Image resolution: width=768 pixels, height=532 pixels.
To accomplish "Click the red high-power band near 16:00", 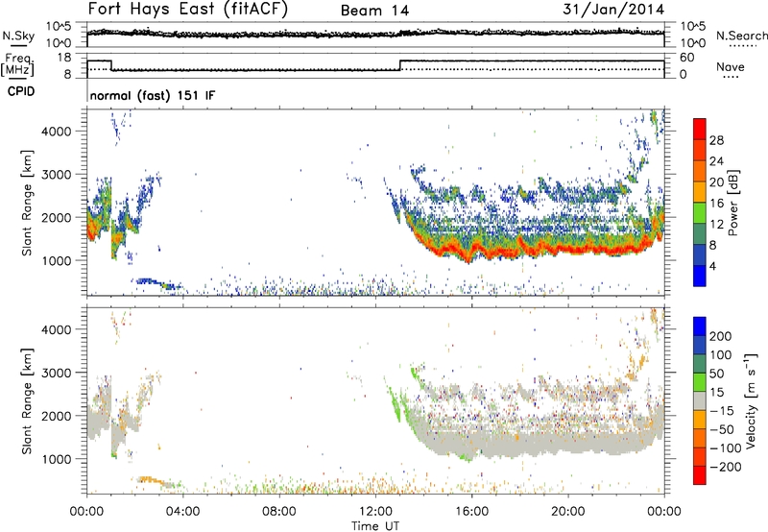I will [x=470, y=254].
